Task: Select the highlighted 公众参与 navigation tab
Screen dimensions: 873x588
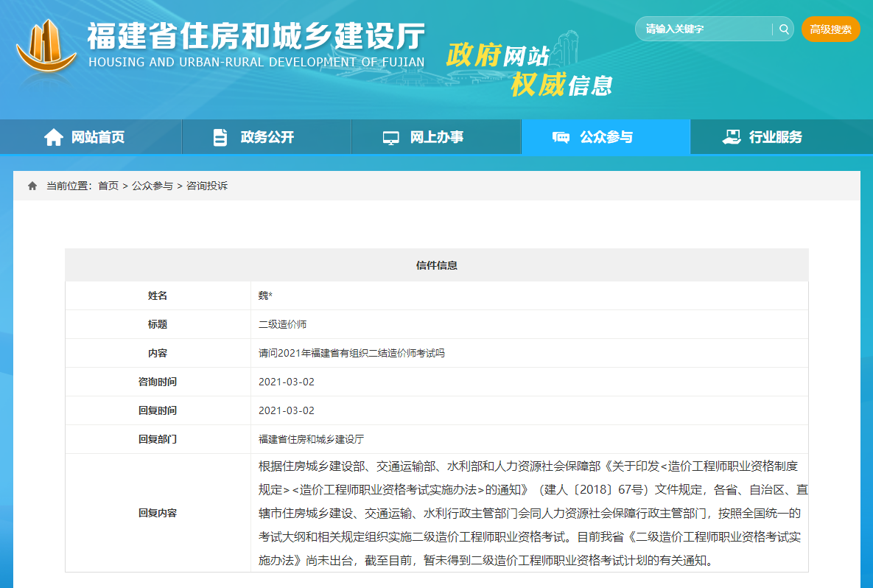Action: click(x=606, y=138)
